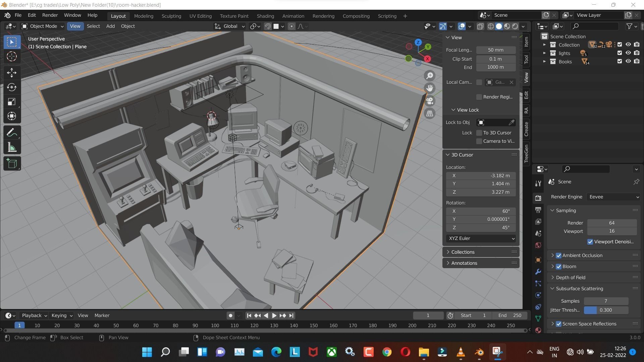644x362 pixels.
Task: Play animation forward
Action: pos(274,315)
